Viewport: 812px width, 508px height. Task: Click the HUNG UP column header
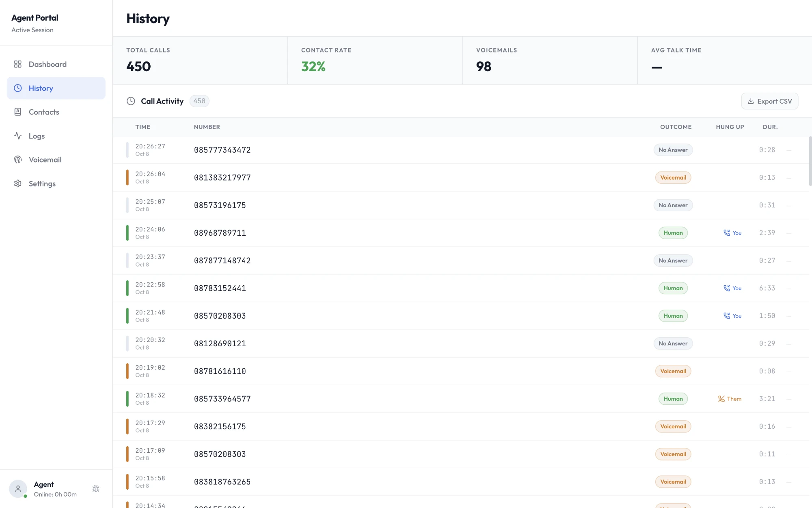click(x=730, y=127)
